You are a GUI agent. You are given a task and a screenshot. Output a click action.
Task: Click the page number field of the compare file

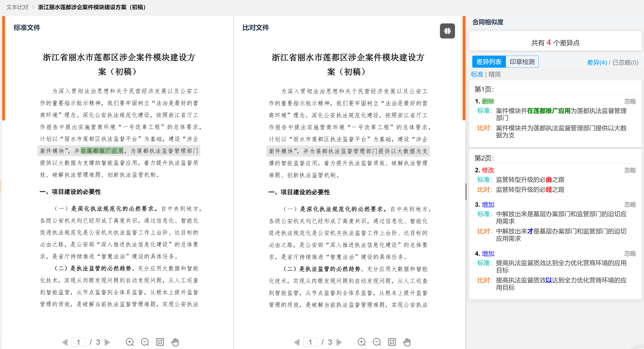pos(310,342)
